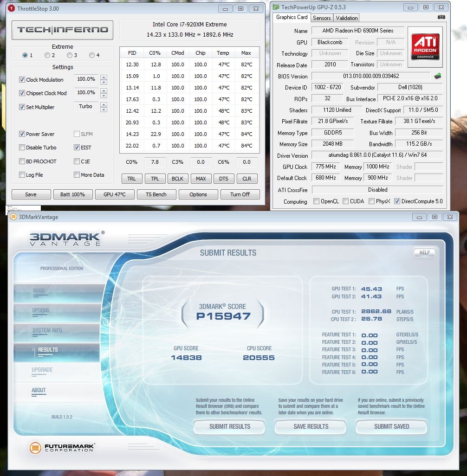
Task: Click the TPL button in ThrottleStop
Action: point(155,179)
